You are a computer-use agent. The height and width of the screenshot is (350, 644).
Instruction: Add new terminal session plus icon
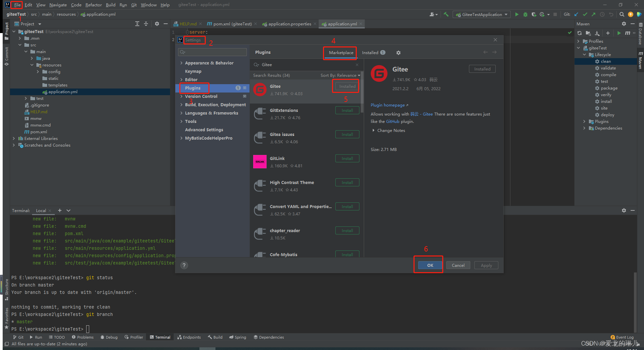60,210
